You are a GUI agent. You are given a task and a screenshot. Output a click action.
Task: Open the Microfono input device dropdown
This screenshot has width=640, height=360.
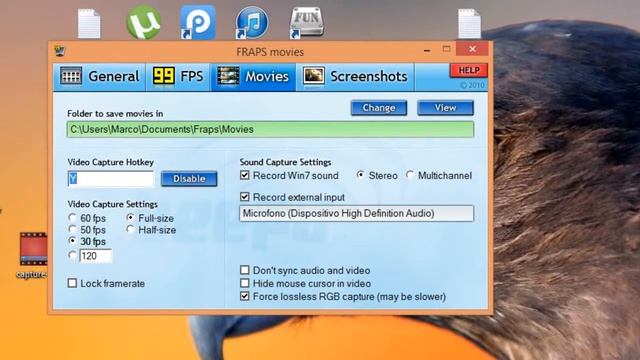tap(356, 213)
